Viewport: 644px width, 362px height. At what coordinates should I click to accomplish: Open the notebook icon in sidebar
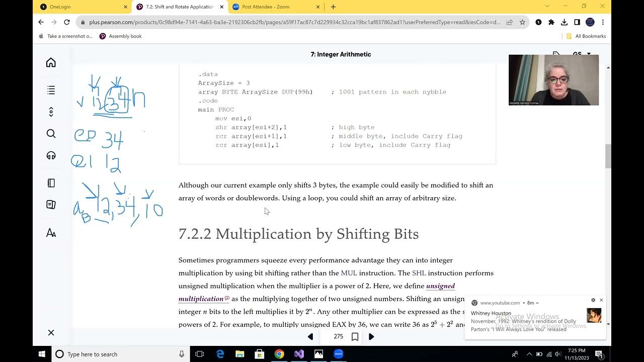pyautogui.click(x=51, y=183)
